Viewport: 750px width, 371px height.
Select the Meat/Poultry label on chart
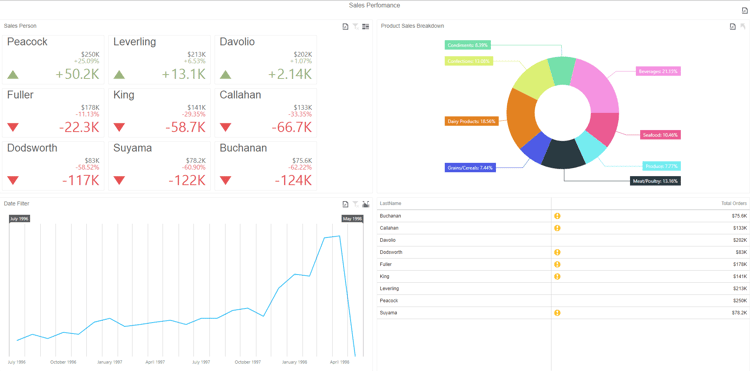(655, 181)
